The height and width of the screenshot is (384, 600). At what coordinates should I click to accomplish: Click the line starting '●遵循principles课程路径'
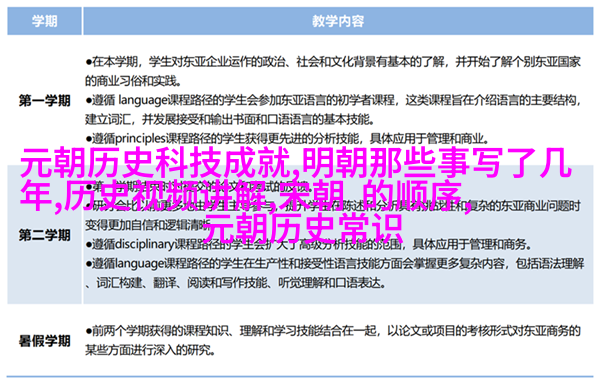287,138
